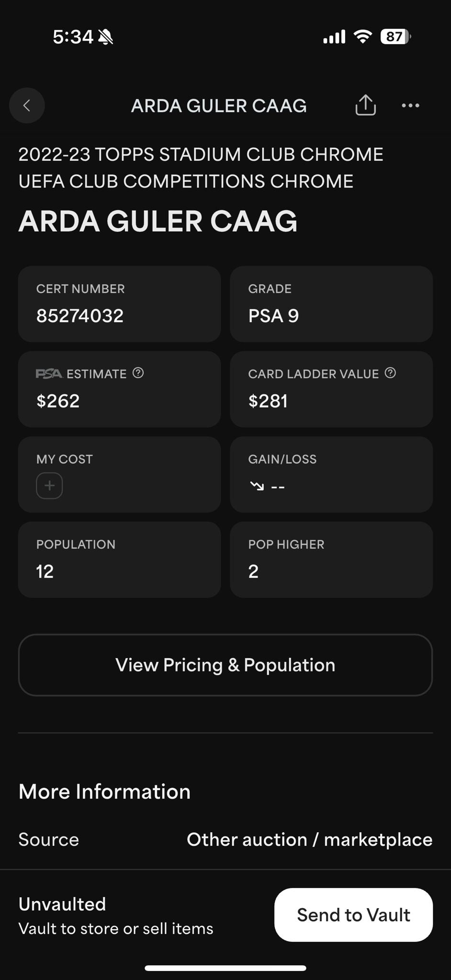Viewport: 451px width, 980px height.
Task: Select the Grade PSA 9 tile
Action: pos(331,304)
